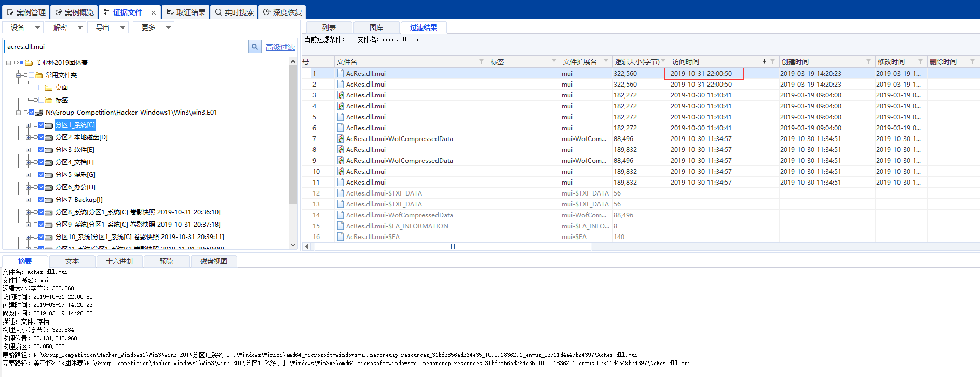
Task: Switch to 列表 view tab
Action: tap(329, 27)
